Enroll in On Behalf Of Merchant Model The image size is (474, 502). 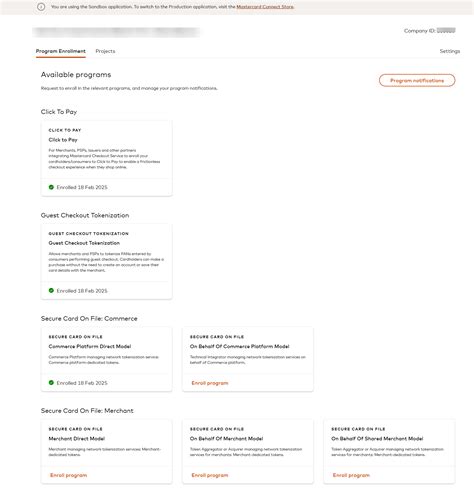210,475
